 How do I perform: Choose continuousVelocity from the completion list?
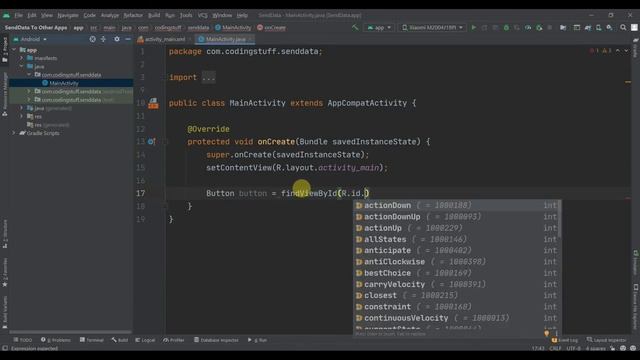click(x=457, y=318)
